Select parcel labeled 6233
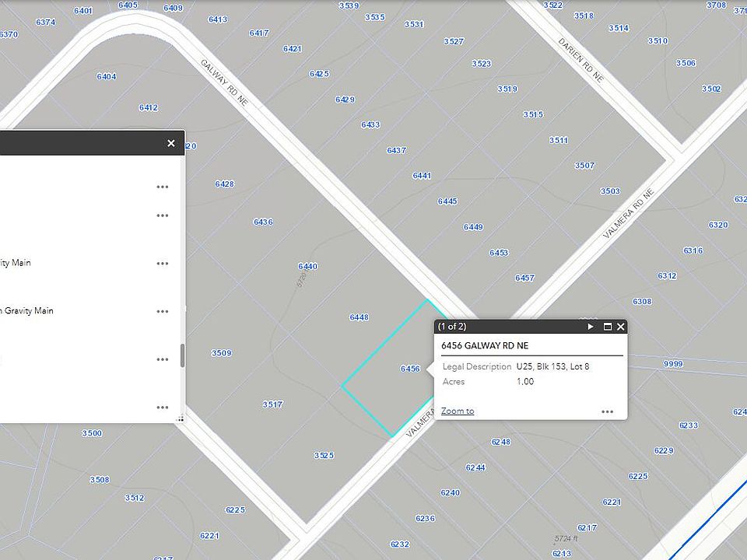This screenshot has width=747, height=560. tap(689, 425)
